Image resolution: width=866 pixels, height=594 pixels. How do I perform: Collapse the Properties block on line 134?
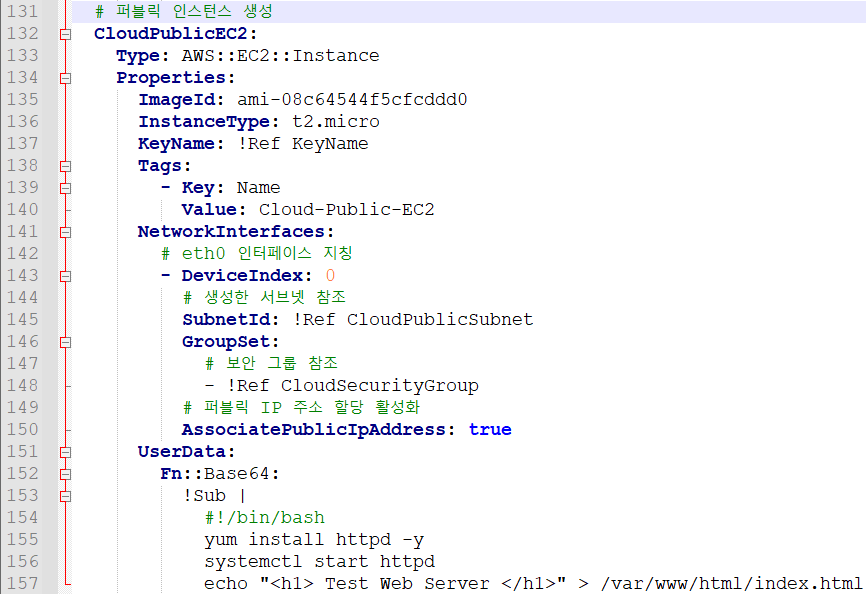pos(65,78)
